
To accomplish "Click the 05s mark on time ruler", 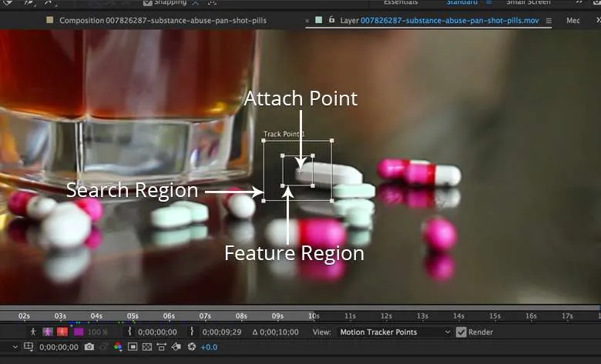I will (x=133, y=316).
